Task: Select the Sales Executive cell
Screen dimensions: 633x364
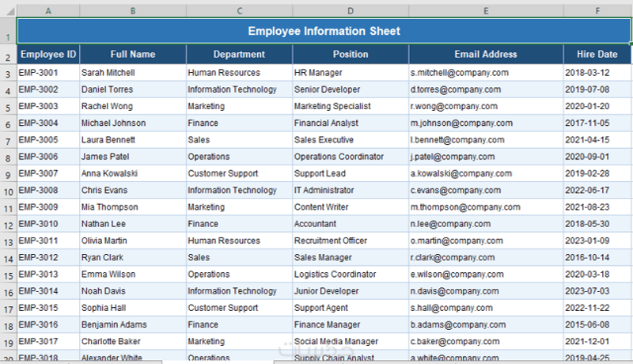Action: [351, 139]
